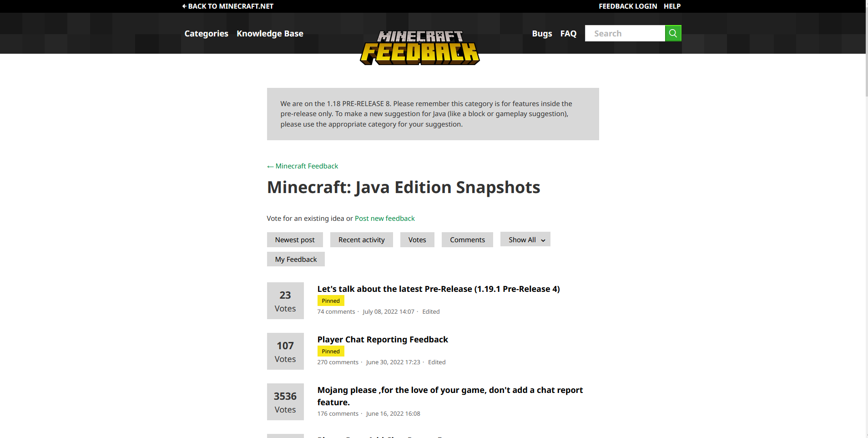The image size is (868, 438).
Task: Sort posts by Newest post
Action: (x=295, y=240)
